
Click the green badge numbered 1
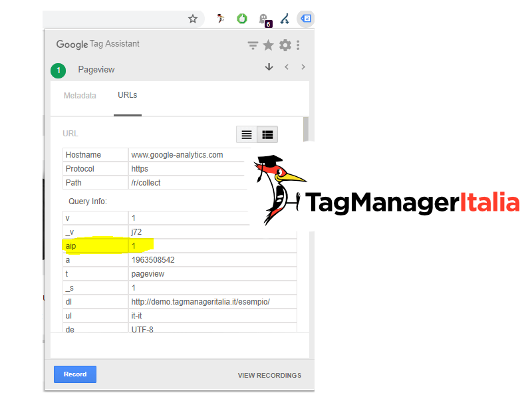coord(59,70)
